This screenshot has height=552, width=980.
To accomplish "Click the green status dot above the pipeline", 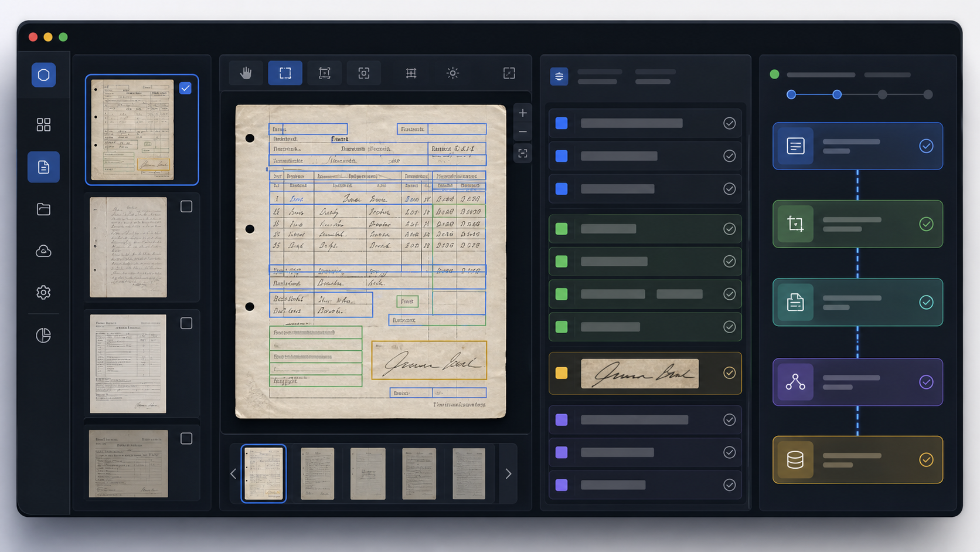I will pos(774,74).
